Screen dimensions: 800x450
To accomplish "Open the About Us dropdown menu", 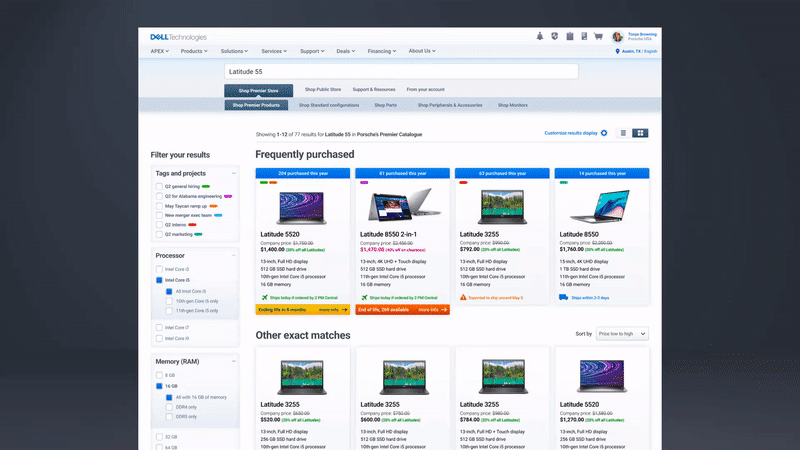I will point(422,51).
